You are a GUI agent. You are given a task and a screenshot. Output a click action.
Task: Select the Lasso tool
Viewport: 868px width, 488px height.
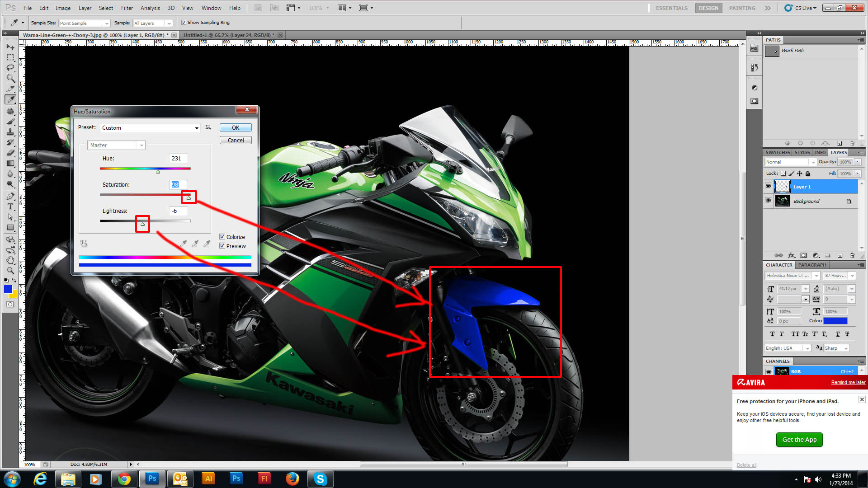click(x=10, y=68)
